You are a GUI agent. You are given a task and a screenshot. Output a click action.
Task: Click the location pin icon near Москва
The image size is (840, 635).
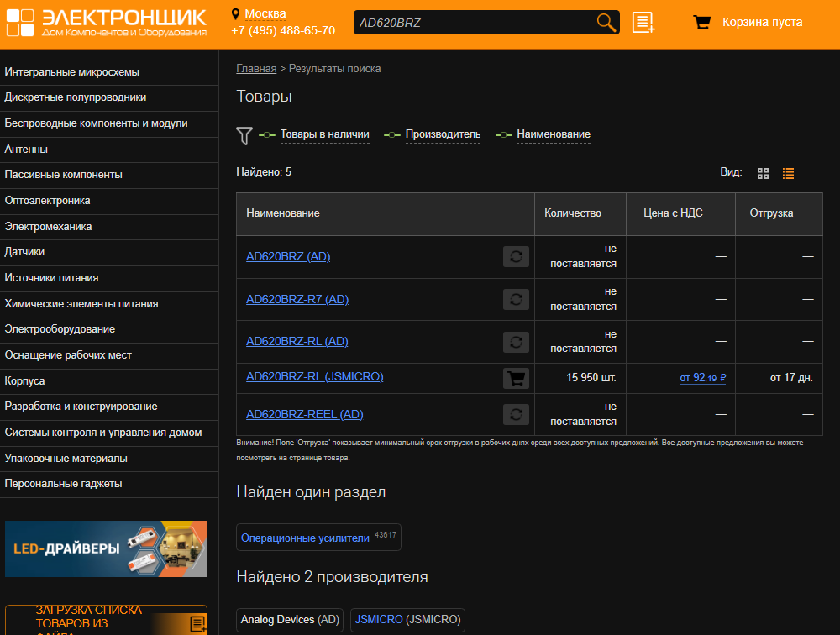pos(235,14)
